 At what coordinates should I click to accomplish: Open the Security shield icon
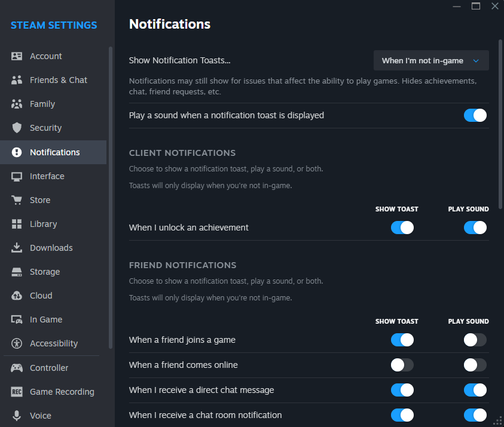click(x=16, y=127)
